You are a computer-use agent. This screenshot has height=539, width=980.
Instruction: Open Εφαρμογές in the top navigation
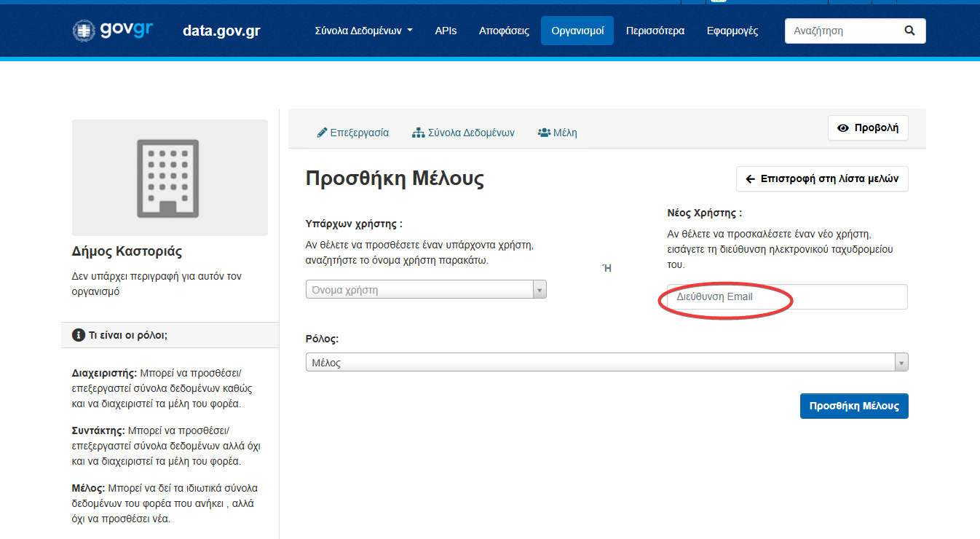[732, 31]
